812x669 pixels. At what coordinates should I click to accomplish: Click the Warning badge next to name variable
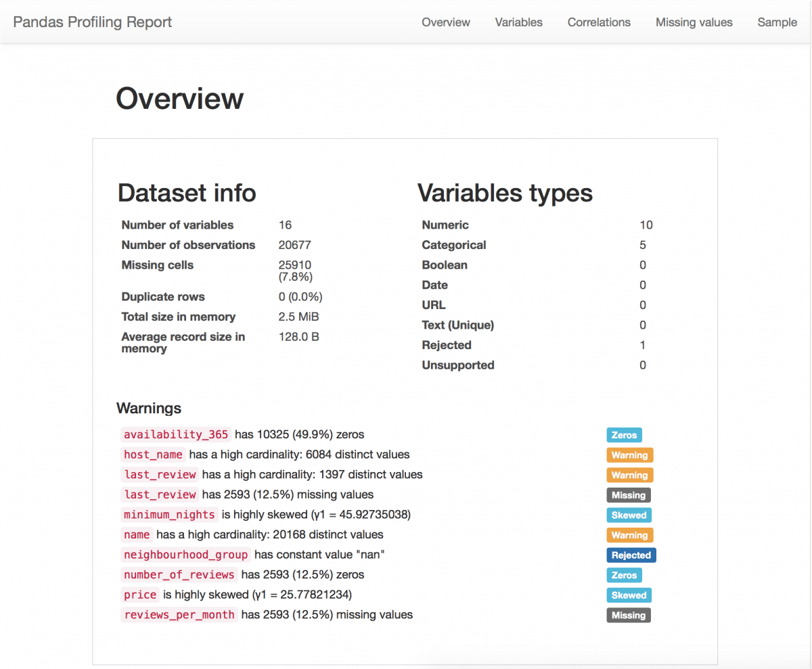(629, 535)
